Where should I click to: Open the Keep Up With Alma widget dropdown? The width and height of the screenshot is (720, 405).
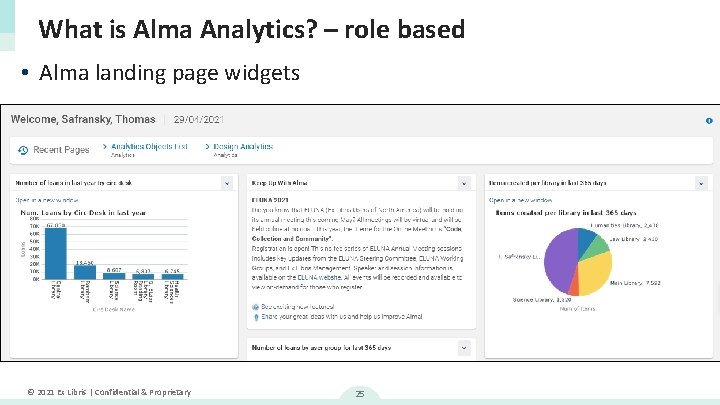[463, 183]
